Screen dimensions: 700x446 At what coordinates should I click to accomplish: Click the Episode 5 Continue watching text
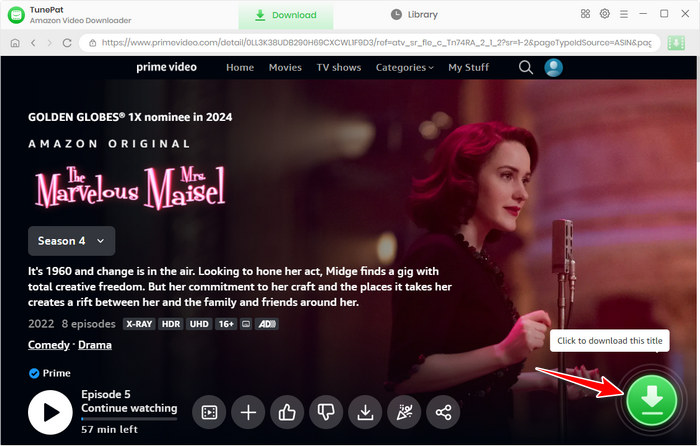[x=129, y=401]
